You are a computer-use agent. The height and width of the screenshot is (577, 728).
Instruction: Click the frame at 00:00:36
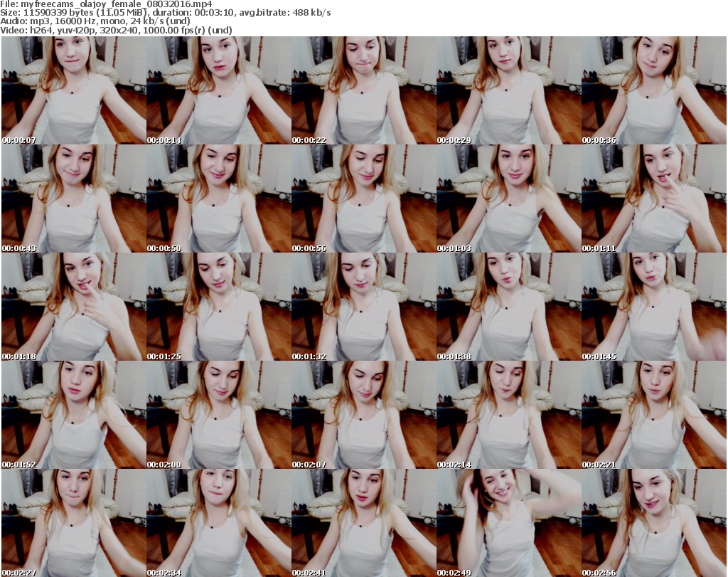pos(653,90)
